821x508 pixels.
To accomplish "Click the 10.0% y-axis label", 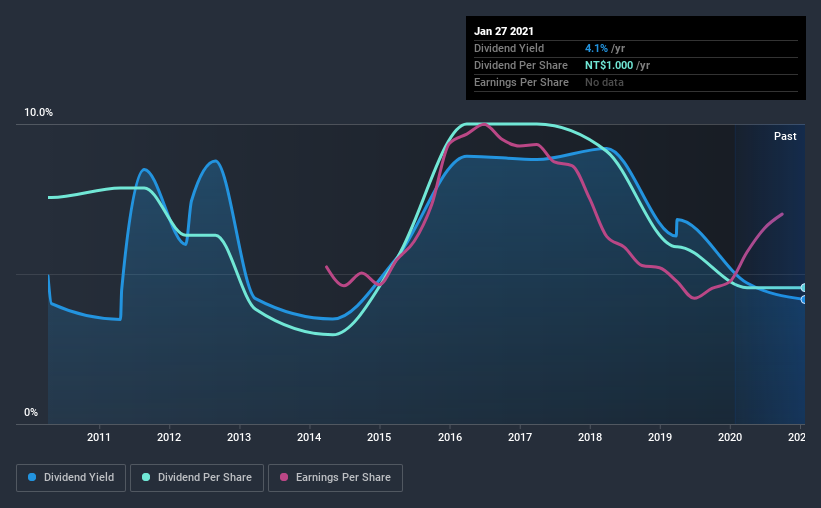I will click(39, 113).
